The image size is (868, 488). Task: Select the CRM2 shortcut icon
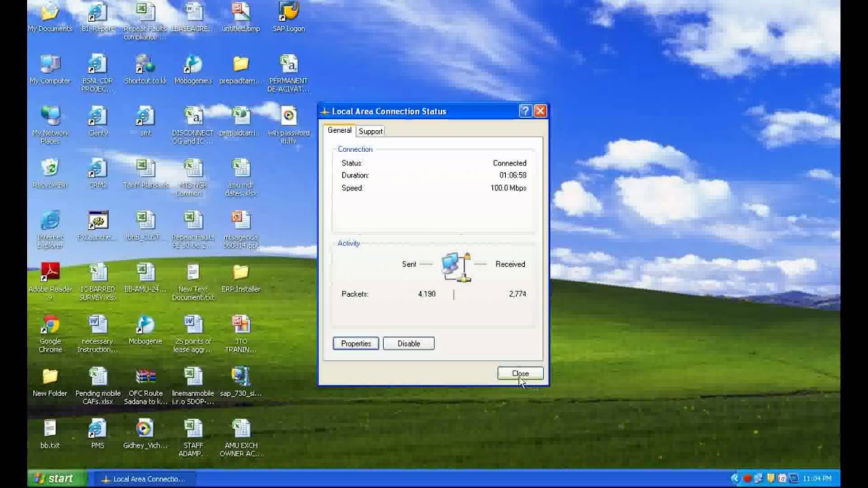pyautogui.click(x=98, y=174)
